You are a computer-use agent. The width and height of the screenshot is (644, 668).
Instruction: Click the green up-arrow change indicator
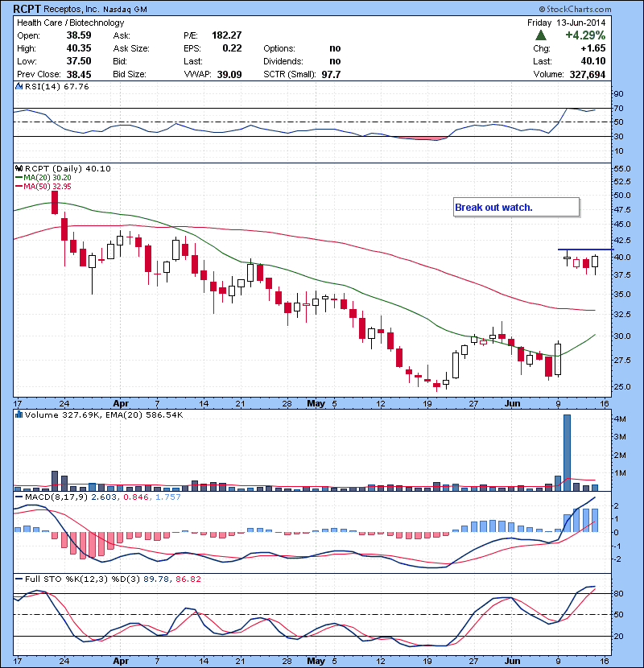click(541, 35)
